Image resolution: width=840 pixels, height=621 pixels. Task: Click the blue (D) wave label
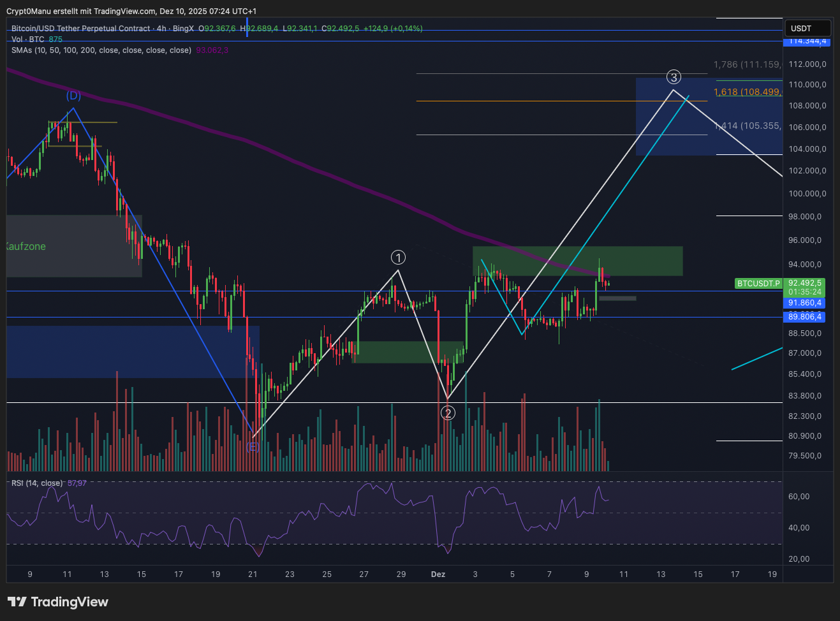[73, 96]
